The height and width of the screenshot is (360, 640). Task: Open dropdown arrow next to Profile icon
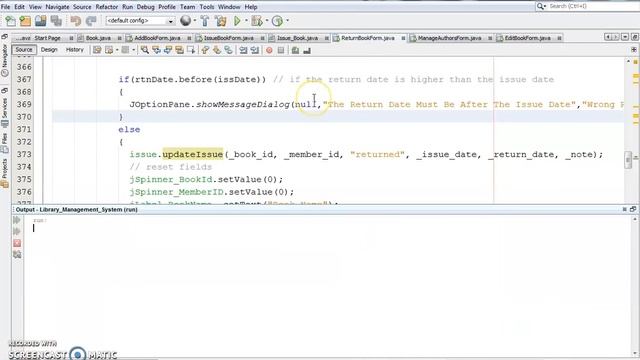point(288,20)
